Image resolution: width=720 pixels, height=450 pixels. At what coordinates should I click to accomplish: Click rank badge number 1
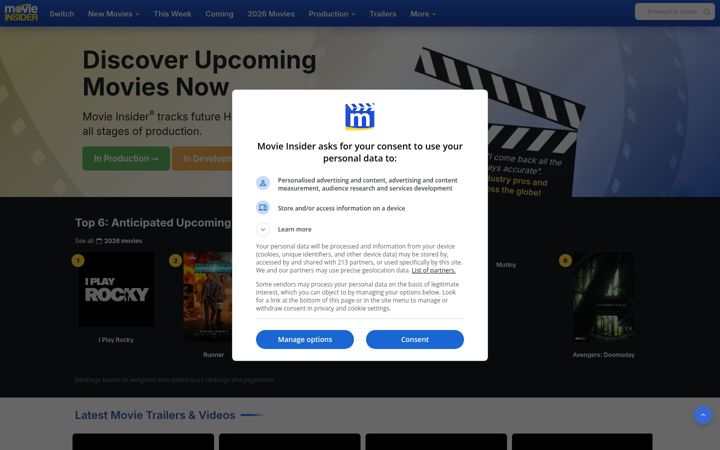coord(78,261)
